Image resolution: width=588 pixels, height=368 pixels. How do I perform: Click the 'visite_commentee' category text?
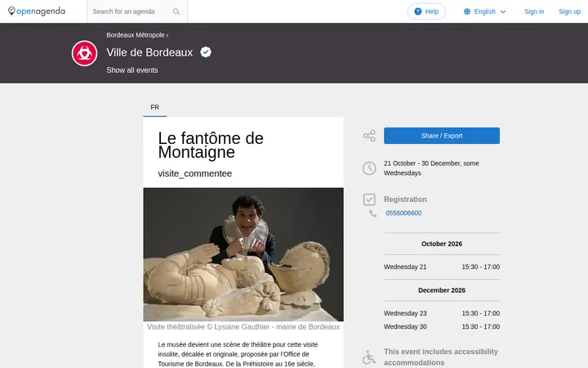click(195, 173)
